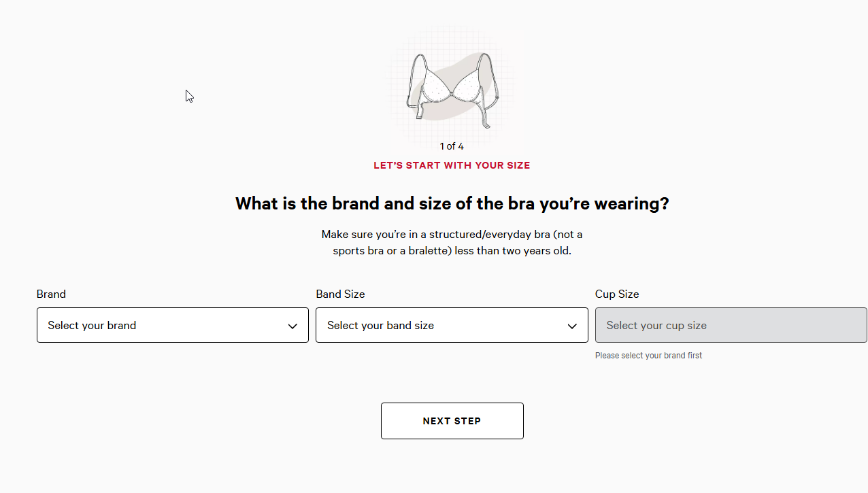
Task: Click "Select your brand" placeholder text
Action: point(92,326)
